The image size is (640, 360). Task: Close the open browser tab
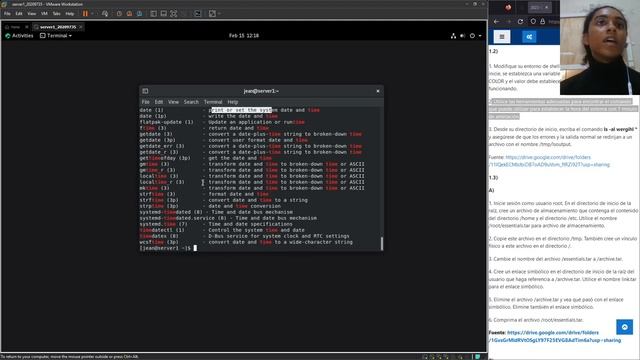pyautogui.click(x=547, y=7)
